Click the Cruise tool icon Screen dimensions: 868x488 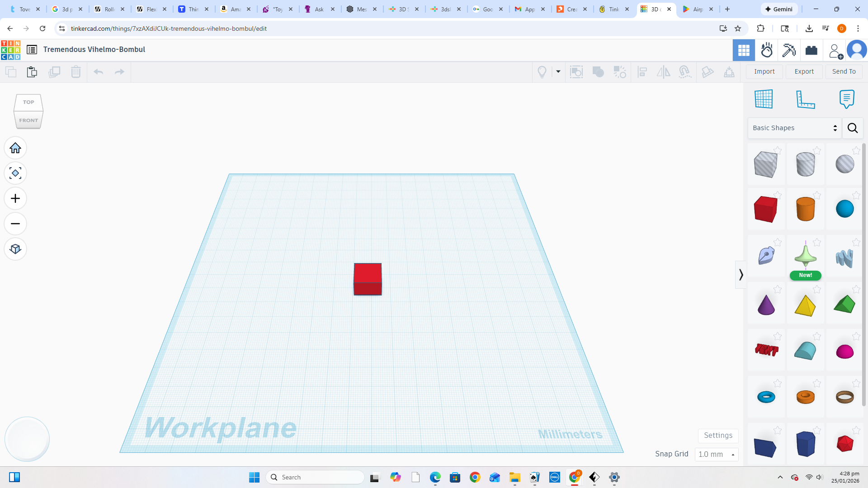click(x=685, y=72)
